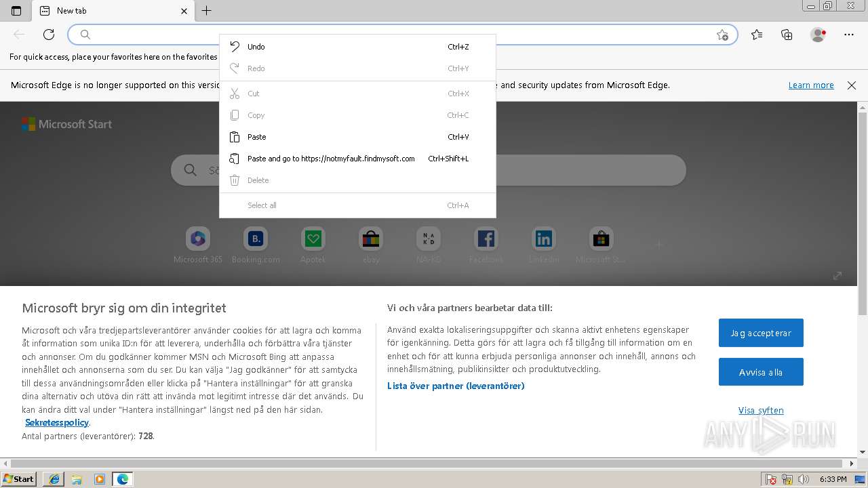
Task: Open the volume speaker tray icon
Action: [x=804, y=479]
